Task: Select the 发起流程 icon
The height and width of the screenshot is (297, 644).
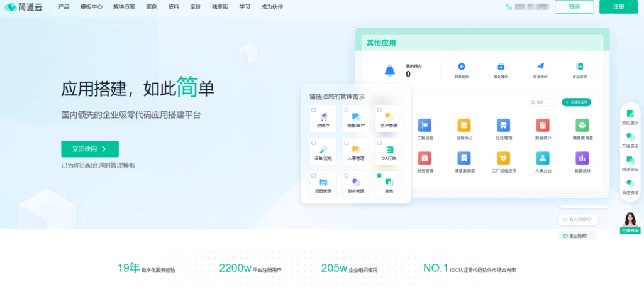Action: [x=579, y=67]
